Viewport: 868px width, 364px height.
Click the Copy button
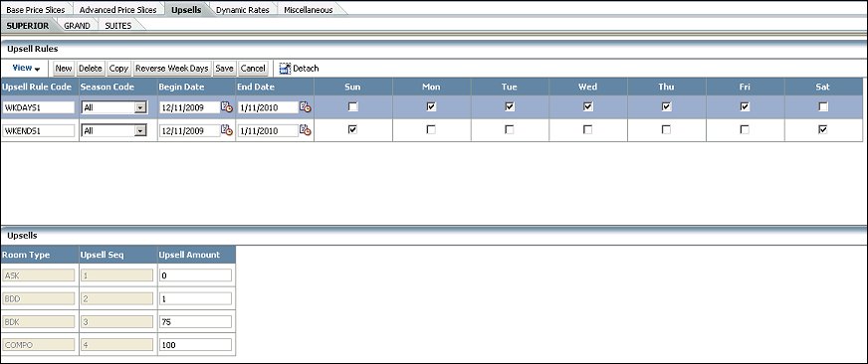tap(118, 69)
